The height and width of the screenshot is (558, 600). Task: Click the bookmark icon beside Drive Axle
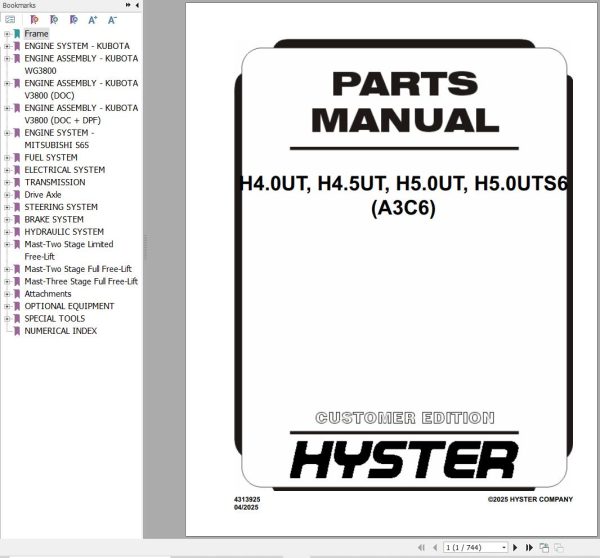[17, 194]
